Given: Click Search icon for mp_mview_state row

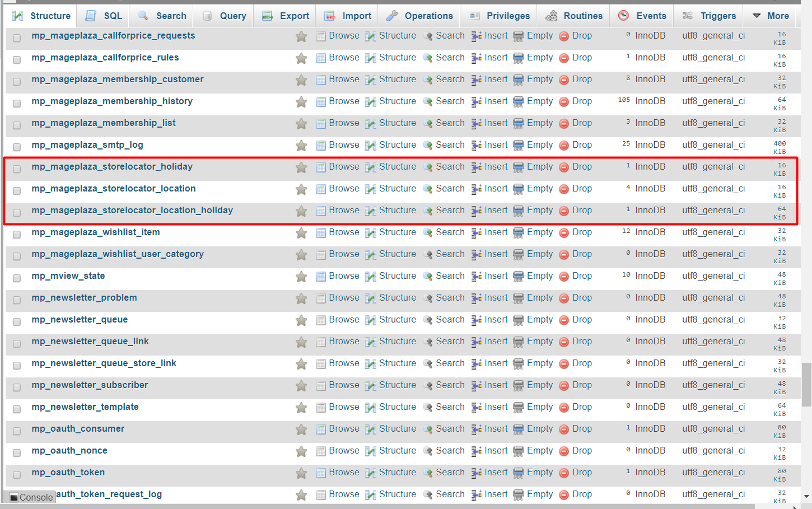Looking at the screenshot, I should (428, 277).
